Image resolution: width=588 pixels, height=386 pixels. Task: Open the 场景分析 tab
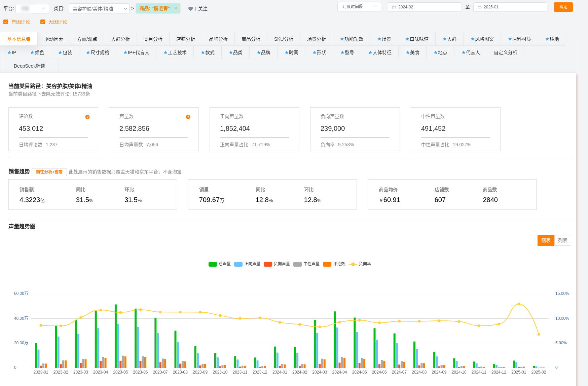click(317, 39)
